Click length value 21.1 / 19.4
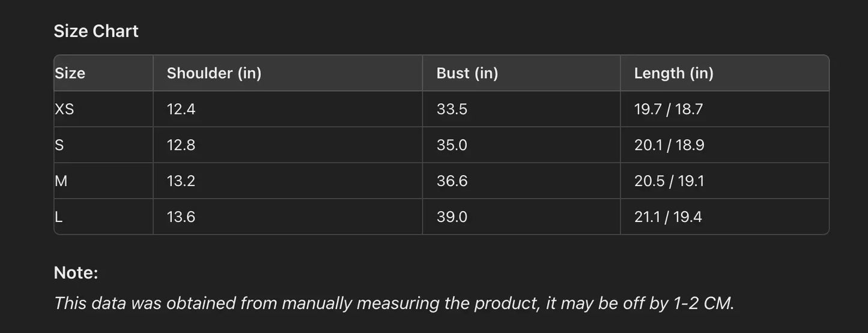Viewport: 868px width, 333px height. click(667, 217)
